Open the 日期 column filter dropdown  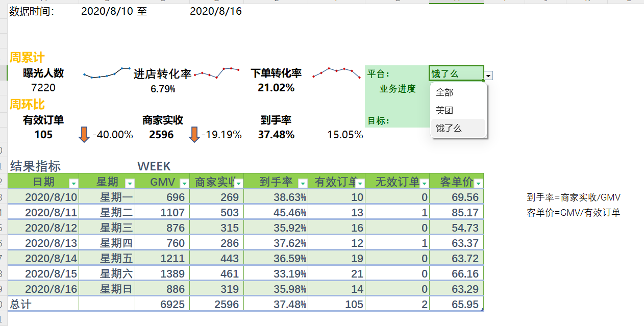[x=72, y=182]
